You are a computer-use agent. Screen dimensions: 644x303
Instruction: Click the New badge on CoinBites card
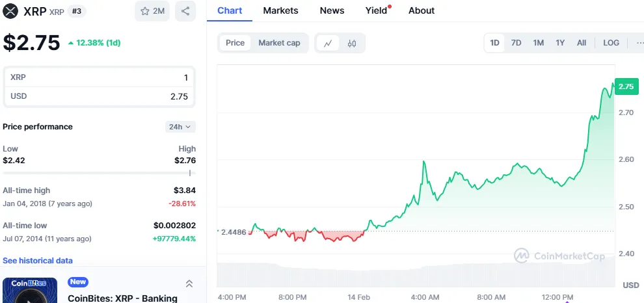click(78, 282)
